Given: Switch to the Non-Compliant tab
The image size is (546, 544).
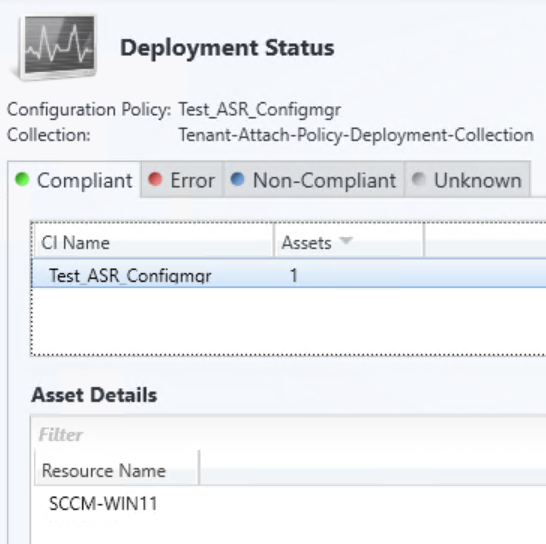Looking at the screenshot, I should (313, 180).
